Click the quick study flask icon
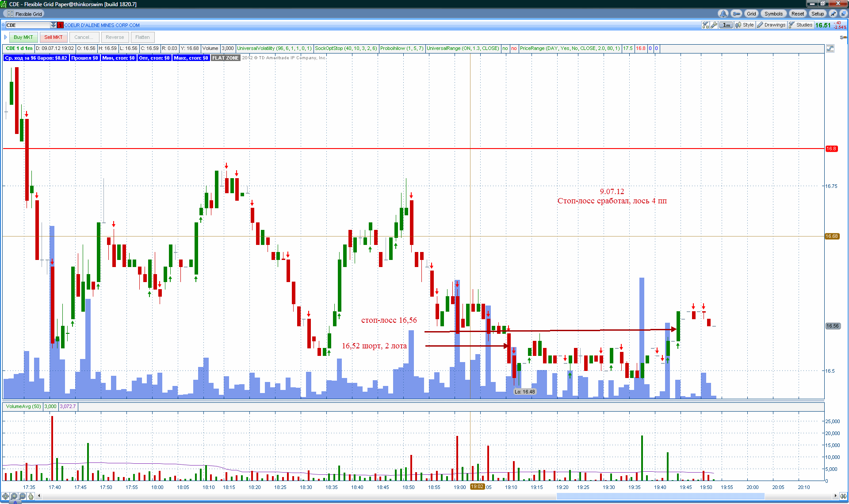Screen dimensions: 849x504 705,25
